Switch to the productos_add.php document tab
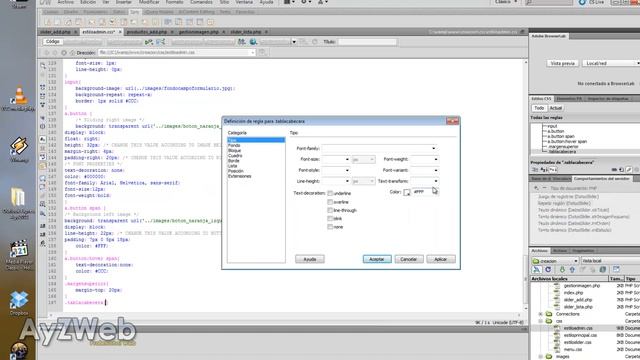Screen dimensions: 640x360 coord(147,32)
